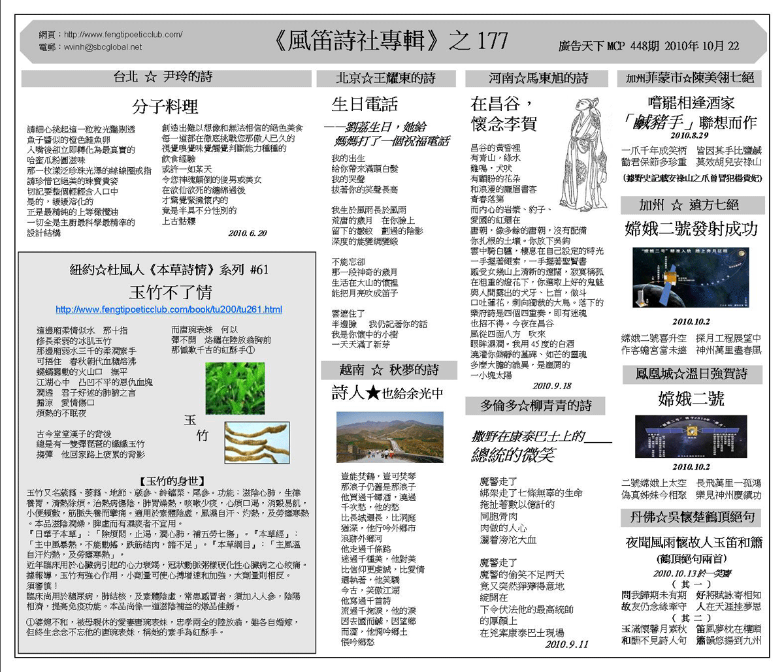Viewport: 784px width, 672px height.
Task: Click the wvinh@sbcglobal.net email address
Action: pyautogui.click(x=103, y=47)
